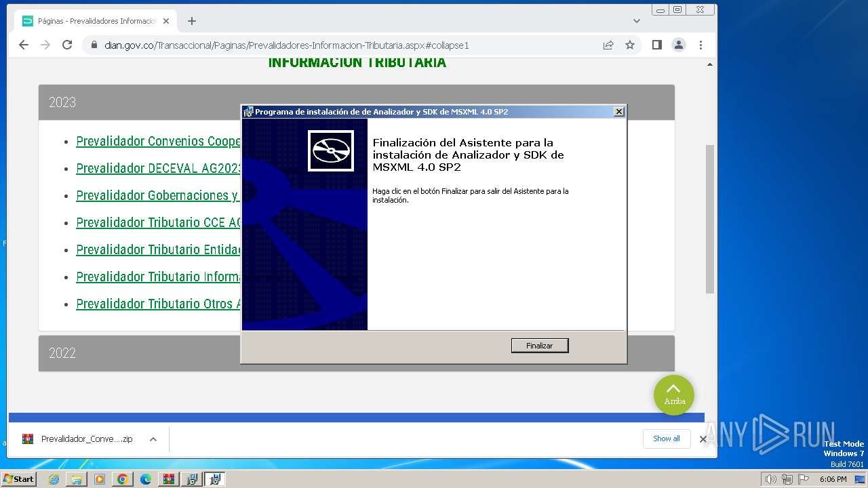Click Finalizar to exit the MSXML installer
868x488 pixels.
click(x=539, y=346)
